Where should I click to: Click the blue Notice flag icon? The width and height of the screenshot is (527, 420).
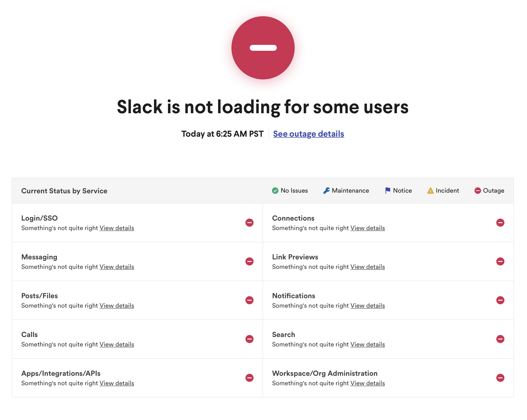(x=387, y=190)
